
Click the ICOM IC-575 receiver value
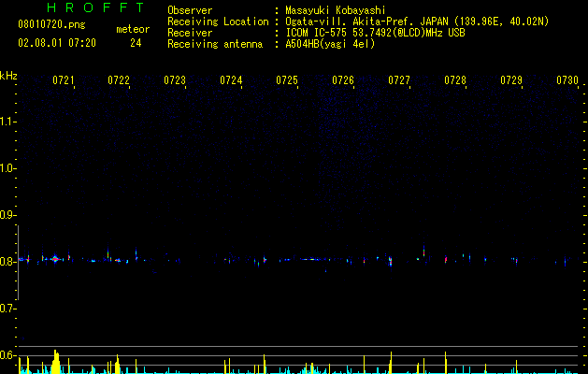click(375, 33)
